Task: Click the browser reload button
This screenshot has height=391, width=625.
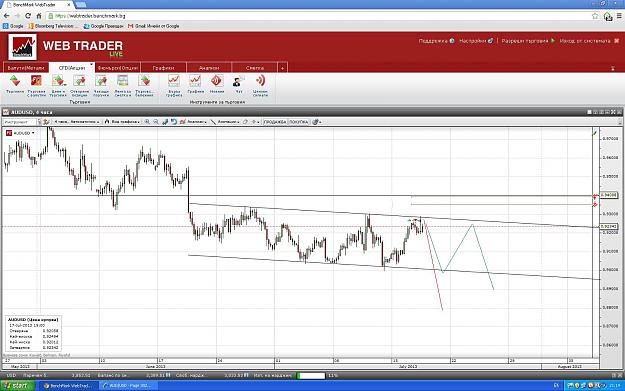Action: (x=28, y=16)
